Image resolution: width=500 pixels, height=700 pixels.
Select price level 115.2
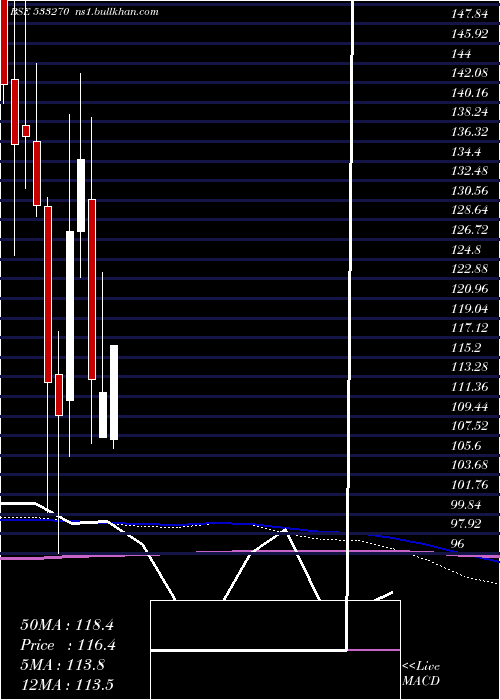coord(466,348)
